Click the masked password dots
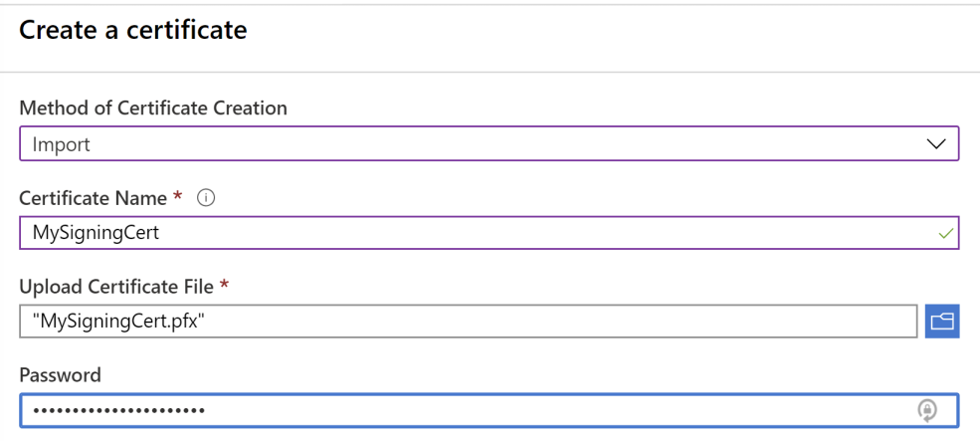The height and width of the screenshot is (441, 980). [x=117, y=410]
